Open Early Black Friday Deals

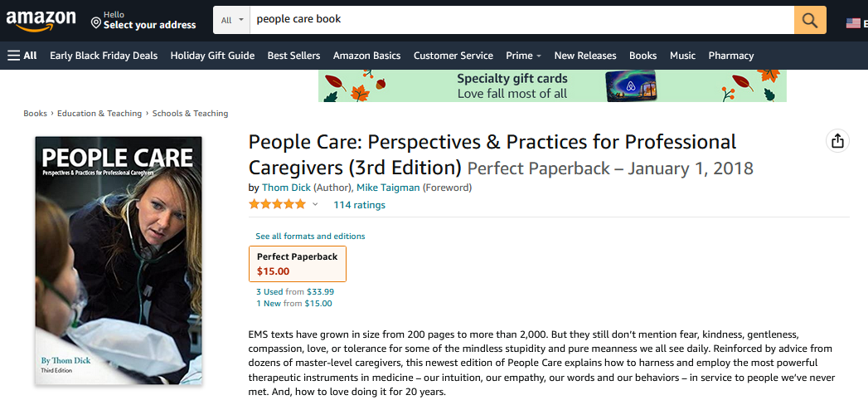point(104,56)
